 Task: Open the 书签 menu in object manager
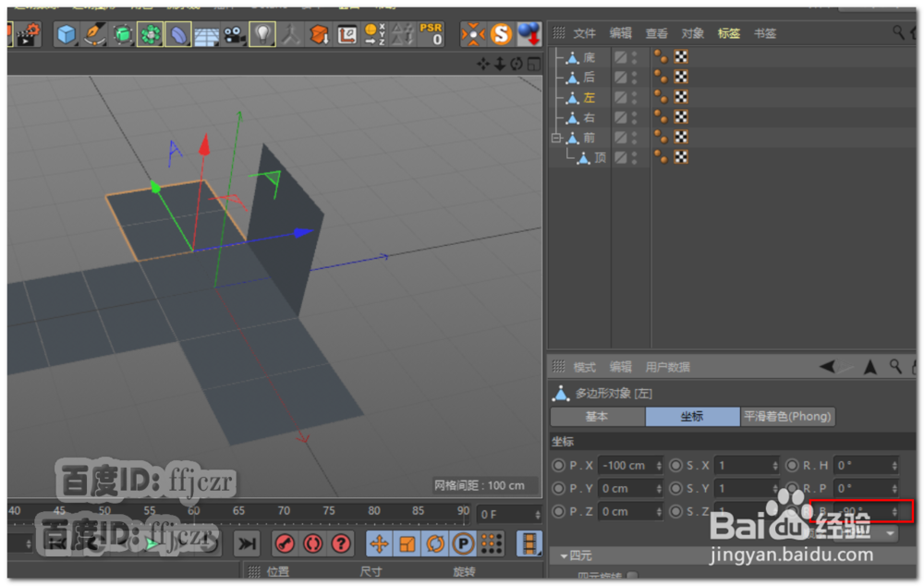pyautogui.click(x=764, y=33)
